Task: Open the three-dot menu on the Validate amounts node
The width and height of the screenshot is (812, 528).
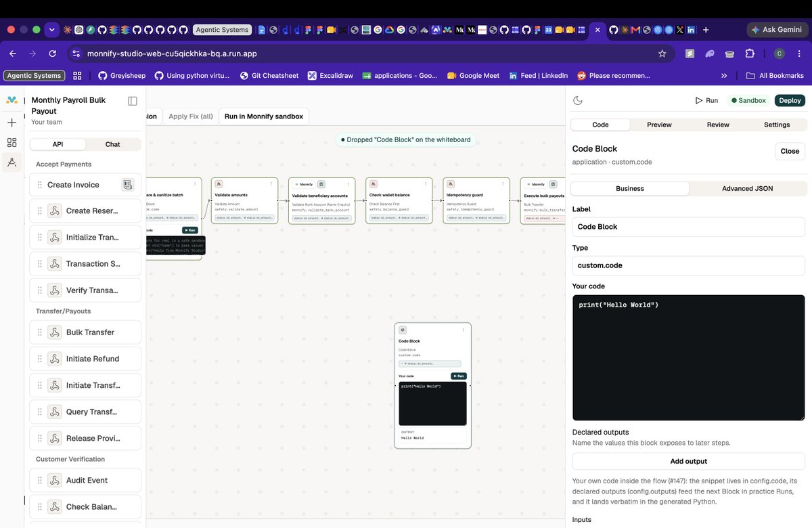Action: [271, 183]
